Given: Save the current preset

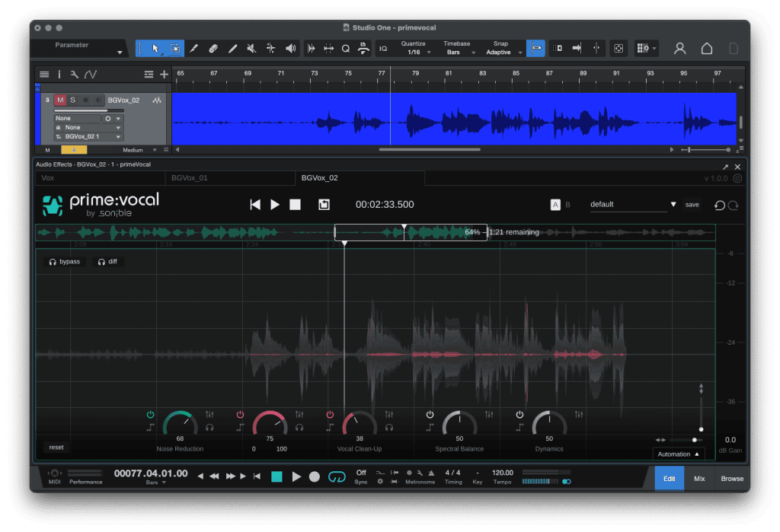Looking at the screenshot, I should 692,204.
